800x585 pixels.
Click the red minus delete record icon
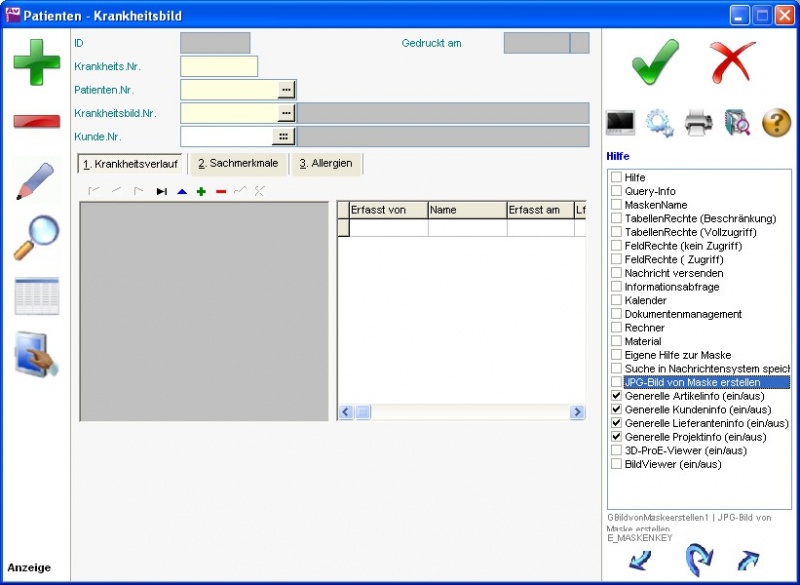[x=36, y=121]
